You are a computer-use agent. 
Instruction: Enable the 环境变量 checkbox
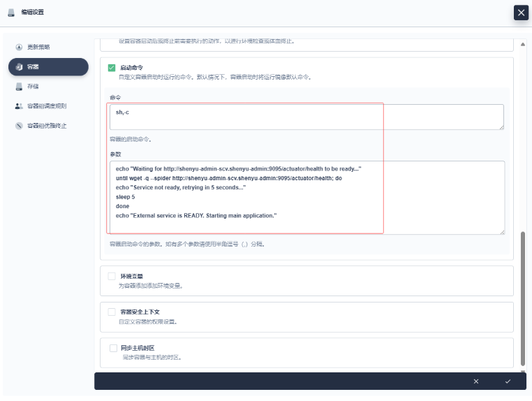coord(112,277)
